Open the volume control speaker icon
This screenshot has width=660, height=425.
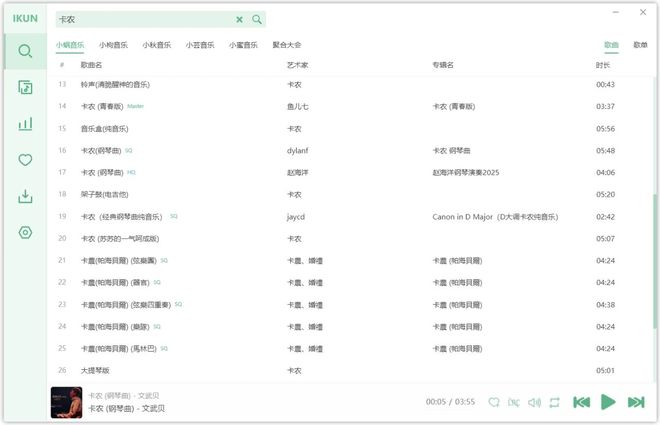[534, 402]
